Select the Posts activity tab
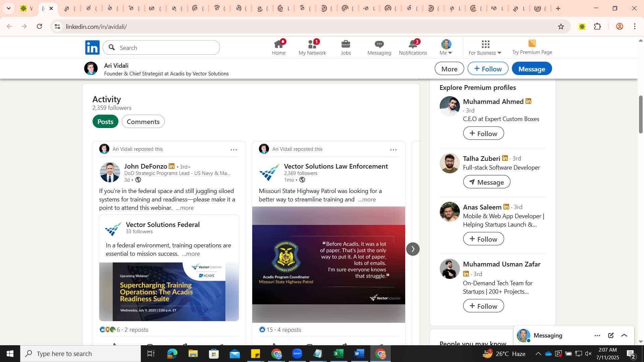Viewport: 644px width, 362px height. coord(105,121)
